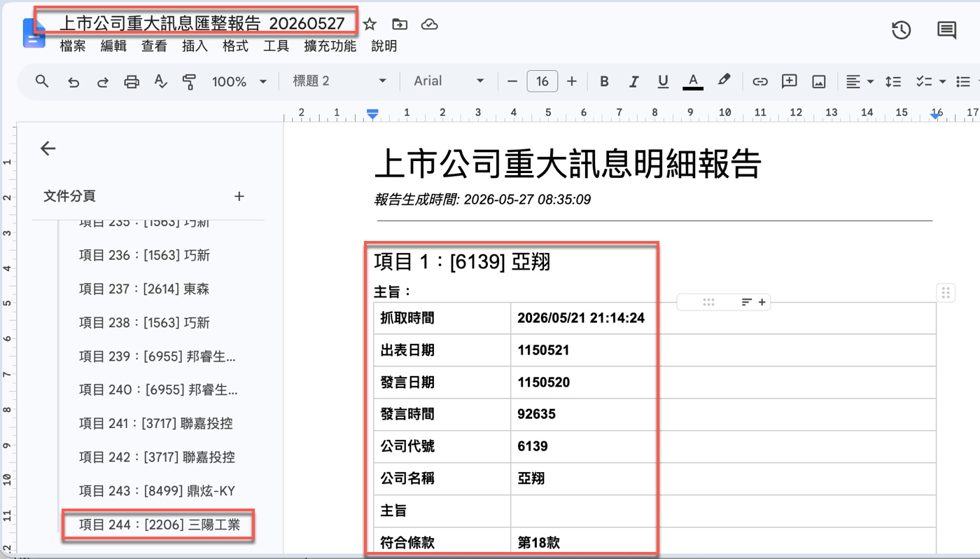Toggle italic formatting
The width and height of the screenshot is (980, 559).
634,82
